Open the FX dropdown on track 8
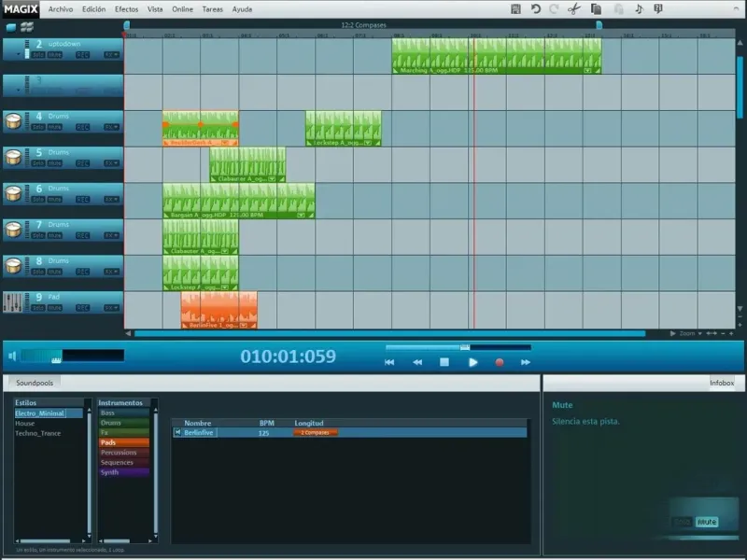Viewport: 747px width, 560px height. point(111,272)
